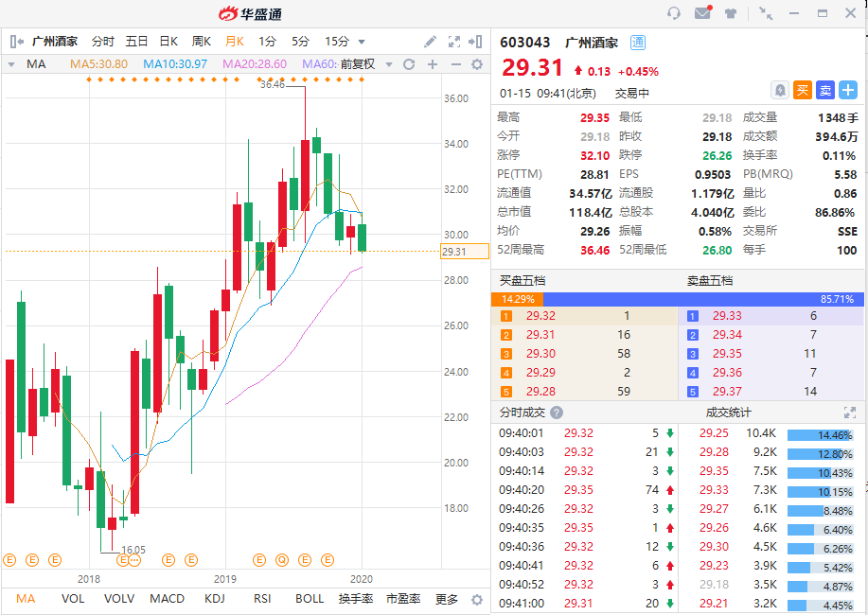Set a price alert bell icon
Screen dimensions: 868x615
(779, 90)
